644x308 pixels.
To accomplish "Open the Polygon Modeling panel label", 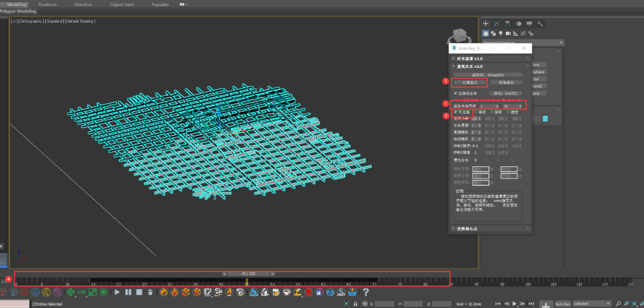I will tap(18, 11).
